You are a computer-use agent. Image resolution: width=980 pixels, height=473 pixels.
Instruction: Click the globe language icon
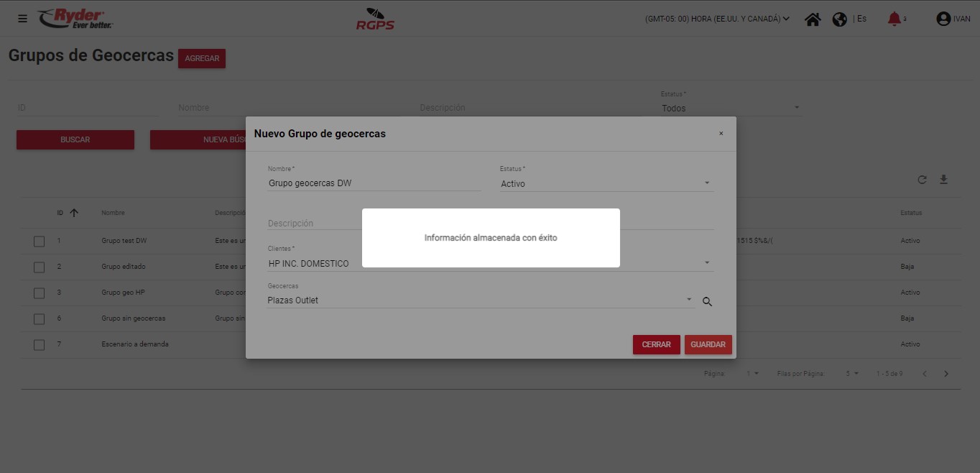coord(839,19)
